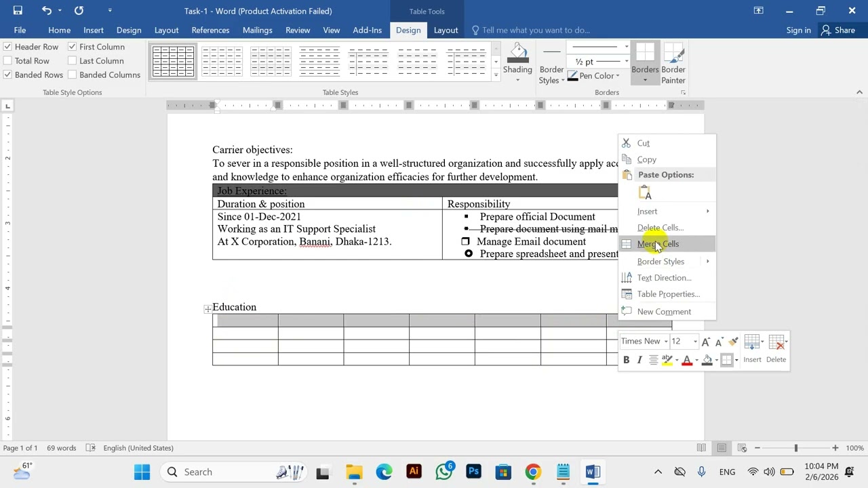Undo the last action
The height and width of the screenshot is (488, 868).
[x=46, y=11]
